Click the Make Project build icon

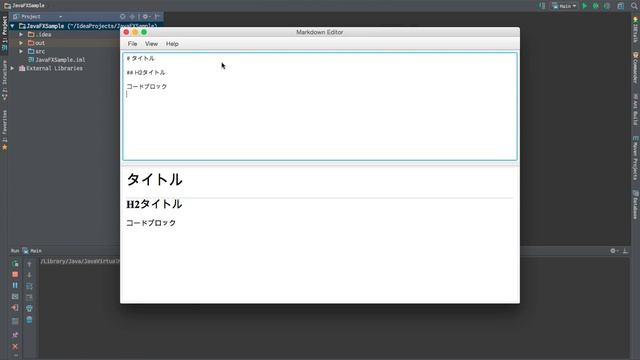542,6
